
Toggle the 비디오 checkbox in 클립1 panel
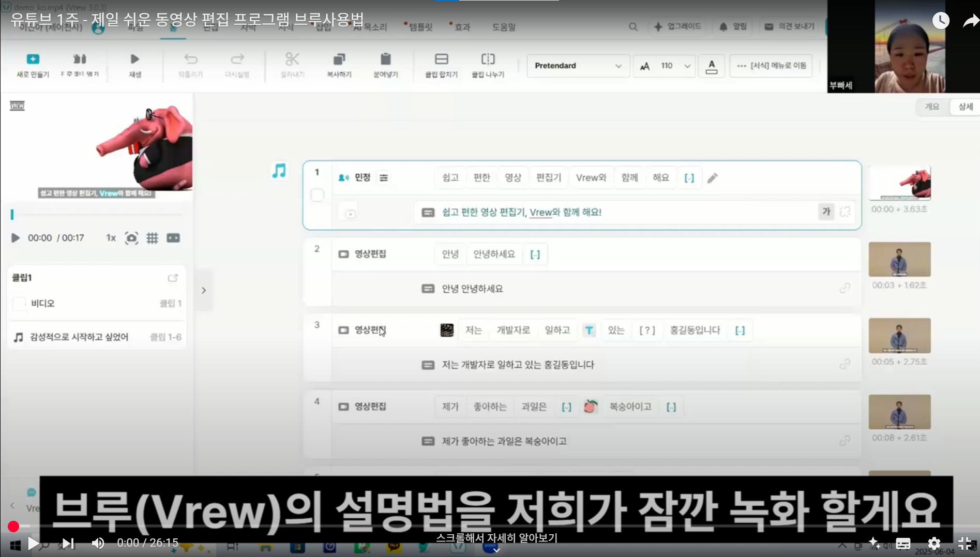coord(19,304)
